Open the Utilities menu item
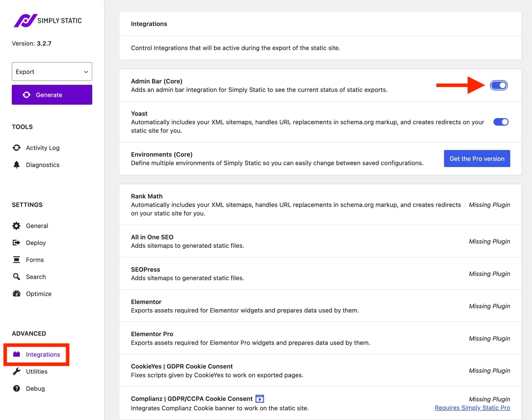The image size is (532, 420). point(37,372)
